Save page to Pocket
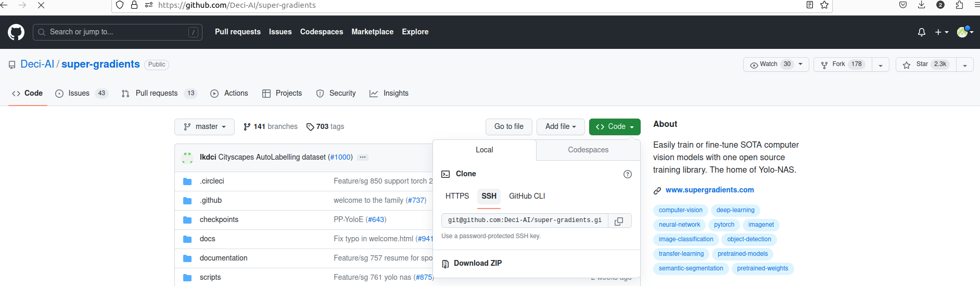980x286 pixels. pos(903,5)
